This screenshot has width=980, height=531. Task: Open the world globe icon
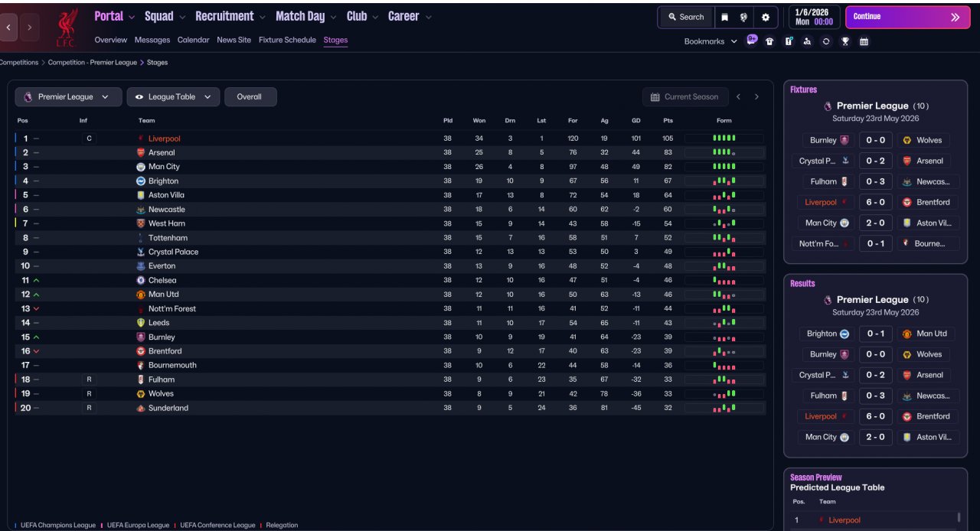point(743,17)
